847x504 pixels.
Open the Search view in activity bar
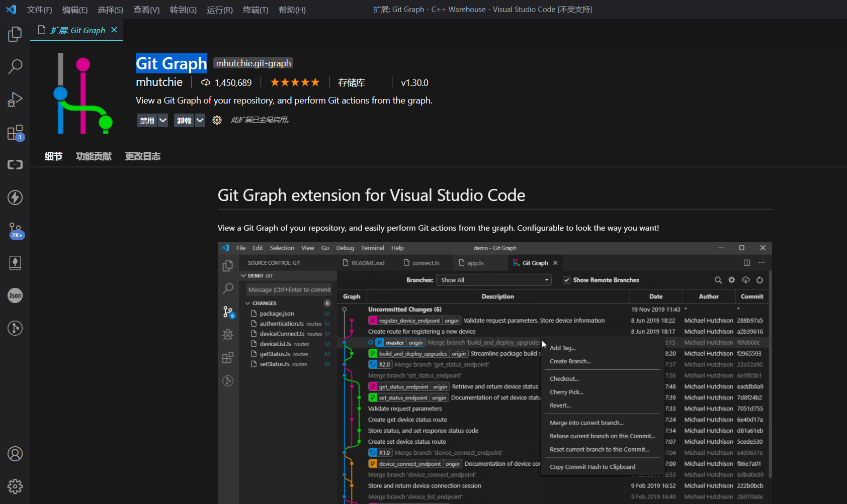click(15, 67)
